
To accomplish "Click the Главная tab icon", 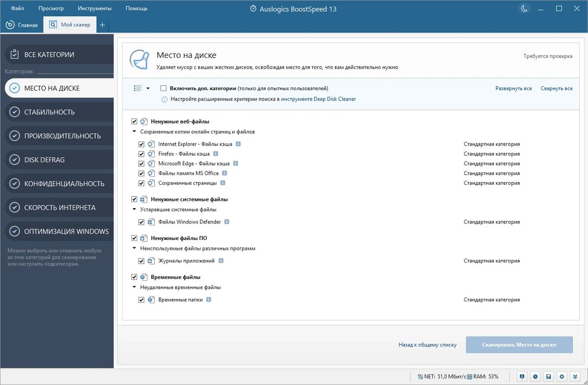I will pos(10,24).
